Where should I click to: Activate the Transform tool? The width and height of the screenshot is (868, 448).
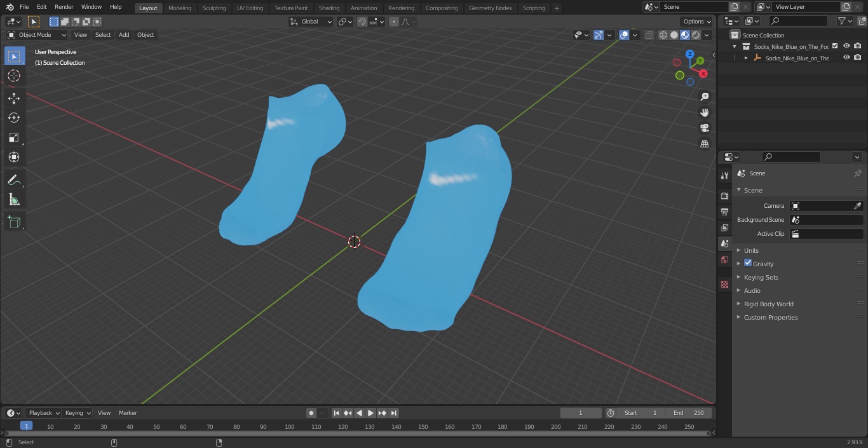coord(14,157)
